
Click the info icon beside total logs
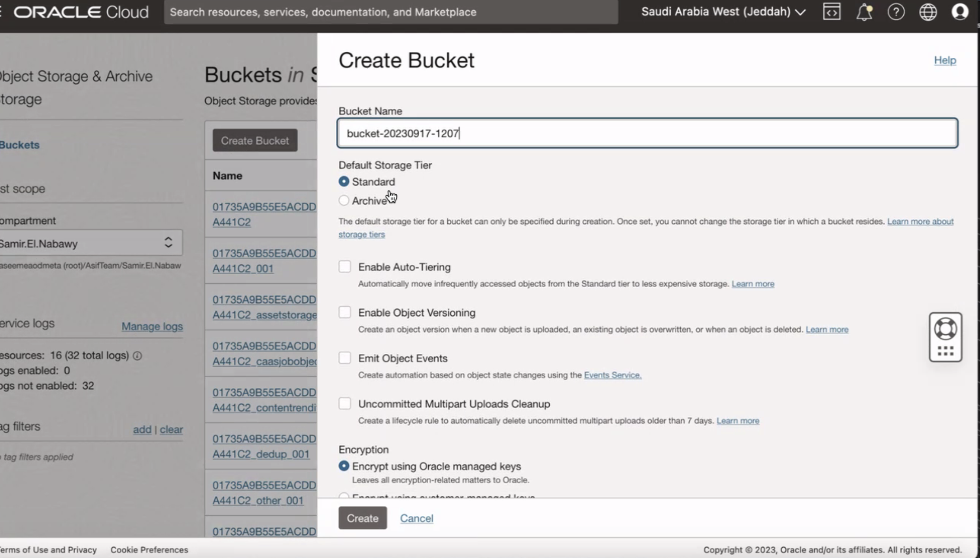click(137, 356)
